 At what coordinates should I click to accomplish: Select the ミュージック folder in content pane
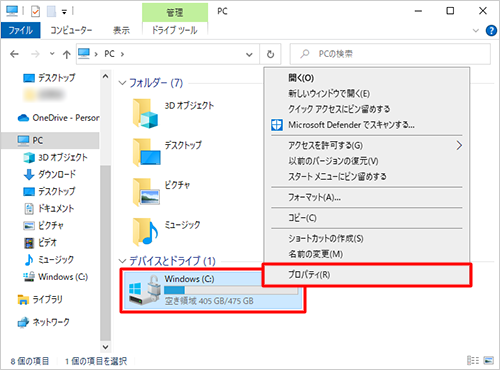[166, 232]
